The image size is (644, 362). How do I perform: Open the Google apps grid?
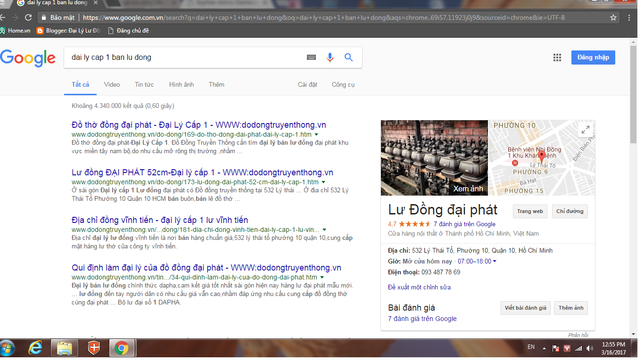(557, 58)
